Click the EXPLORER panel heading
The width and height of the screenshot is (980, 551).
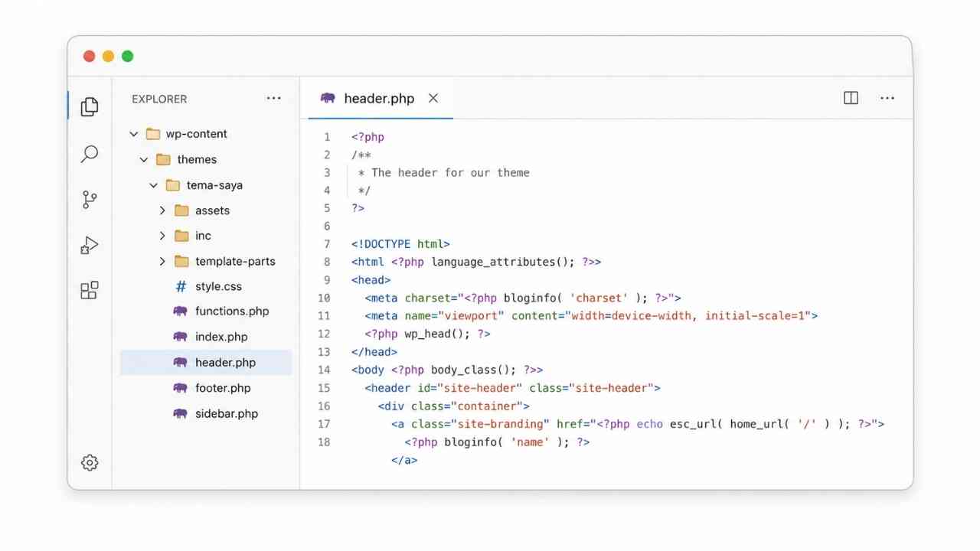point(159,99)
